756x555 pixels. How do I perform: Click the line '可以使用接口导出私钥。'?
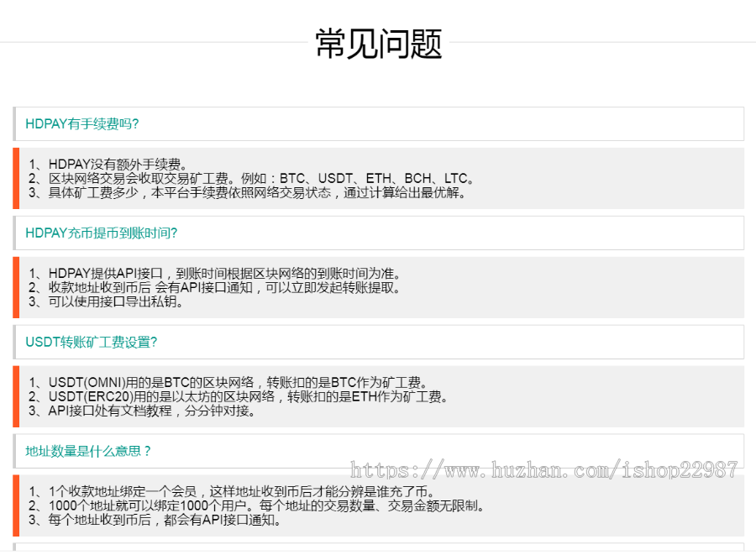tap(106, 301)
